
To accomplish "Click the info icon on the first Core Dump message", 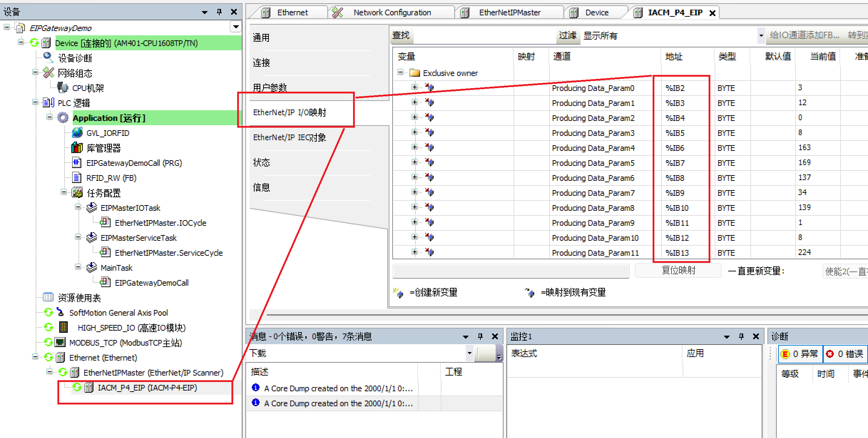I will pyautogui.click(x=255, y=388).
